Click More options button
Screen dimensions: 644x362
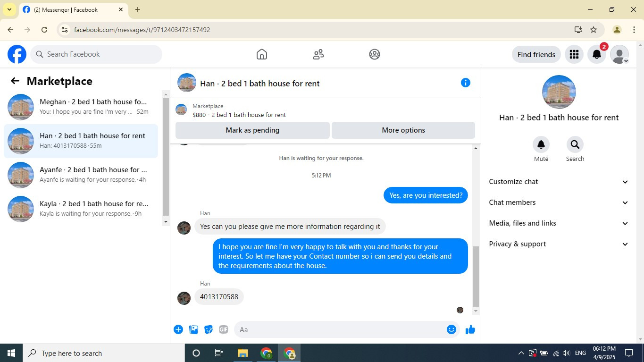403,130
